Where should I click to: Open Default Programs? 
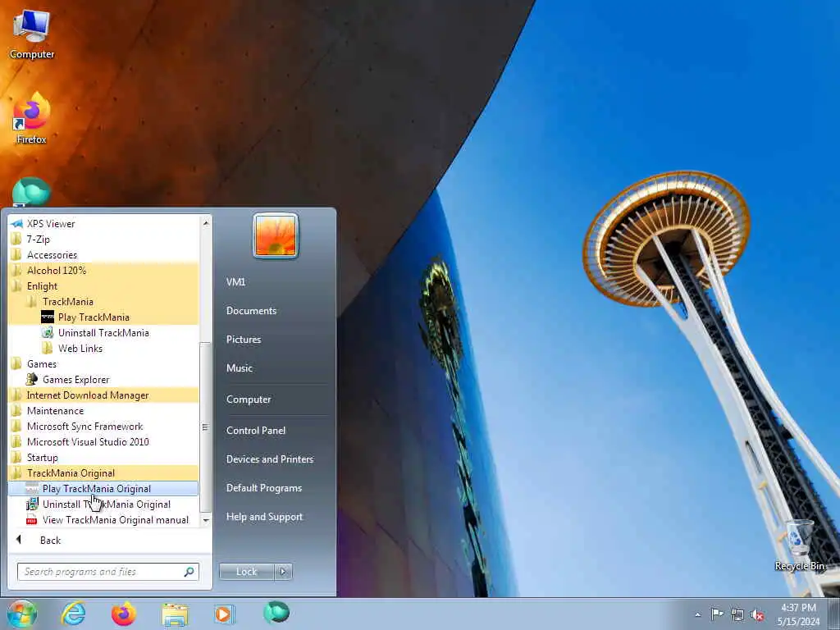264,488
